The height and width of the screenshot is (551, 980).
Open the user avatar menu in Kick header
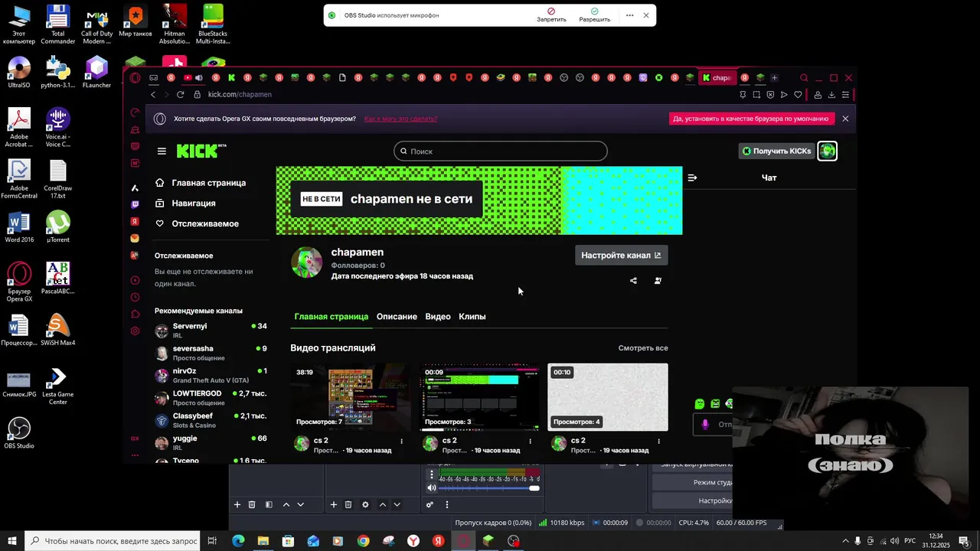(x=827, y=151)
